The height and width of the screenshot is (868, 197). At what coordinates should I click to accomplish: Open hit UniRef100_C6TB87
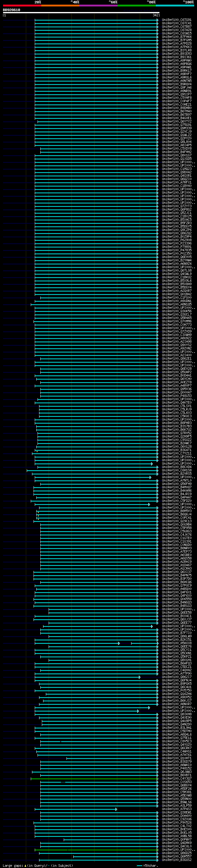point(176,26)
